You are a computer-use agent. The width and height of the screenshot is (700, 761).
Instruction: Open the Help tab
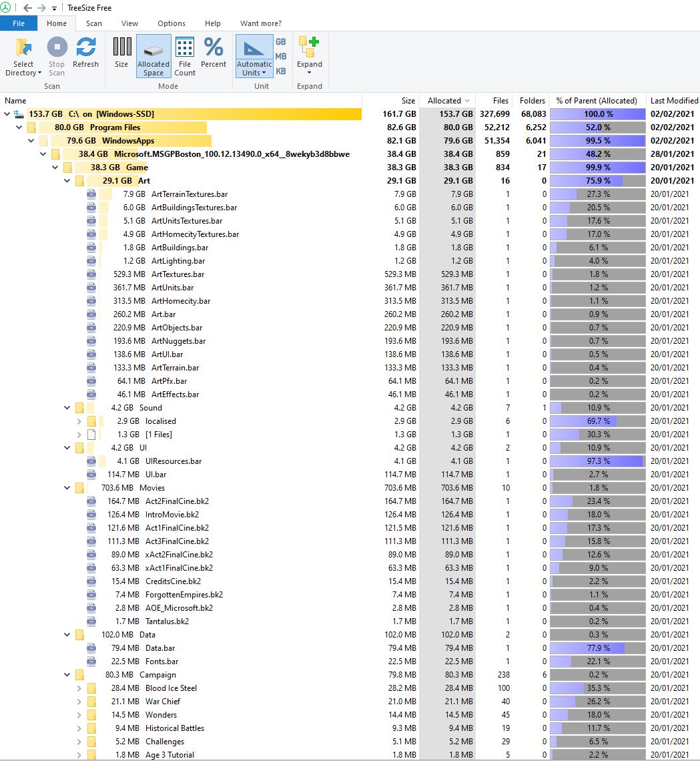point(212,23)
